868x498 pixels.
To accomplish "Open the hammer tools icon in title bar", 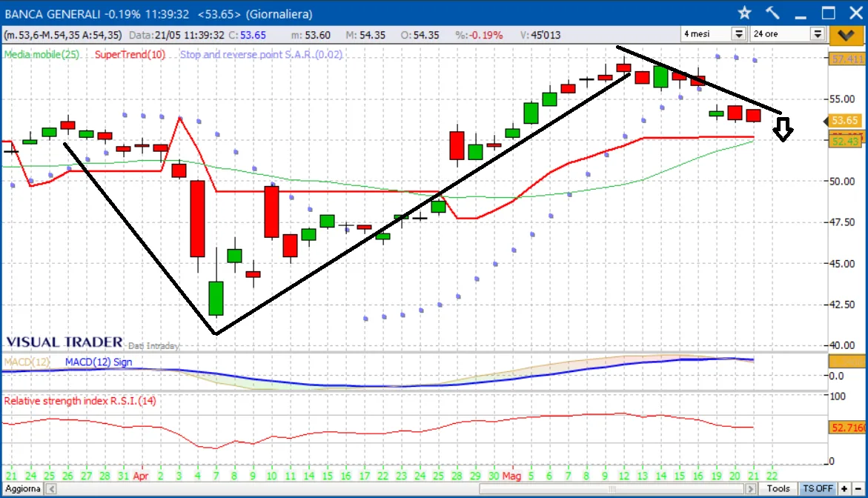I will [773, 13].
